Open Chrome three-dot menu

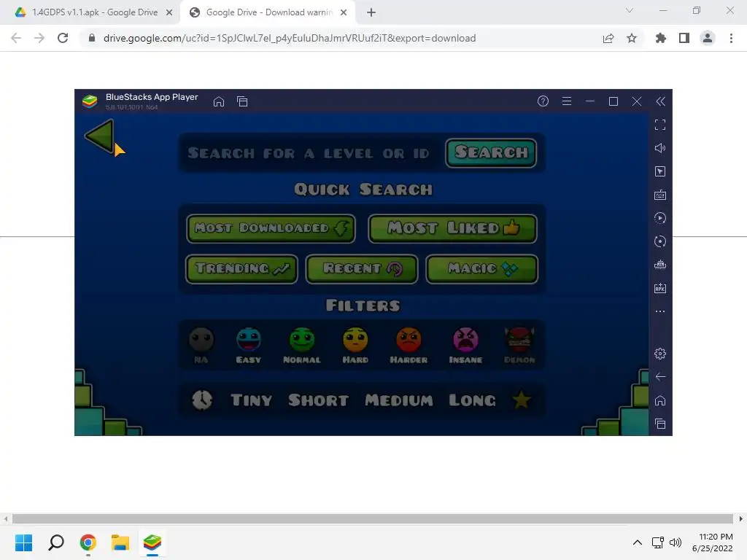pyautogui.click(x=731, y=38)
